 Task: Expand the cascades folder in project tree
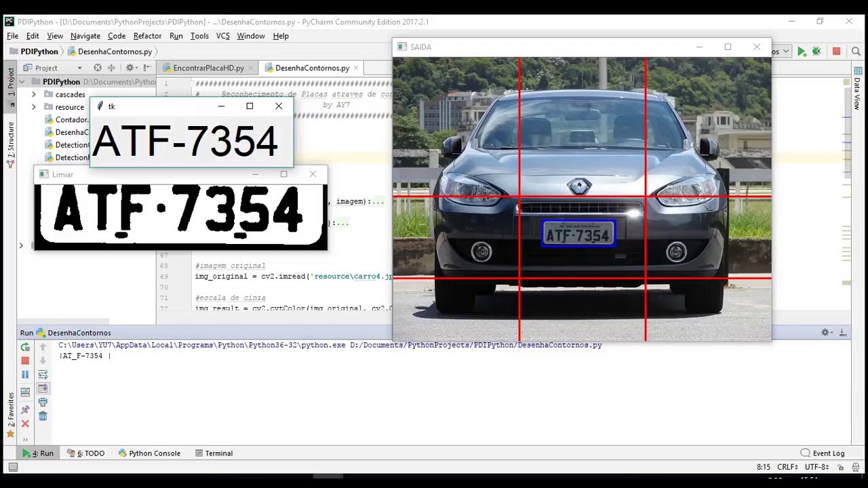click(x=34, y=94)
